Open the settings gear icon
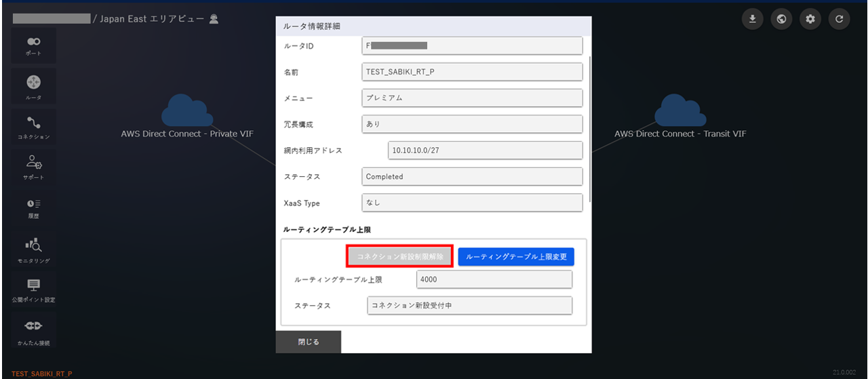Image resolution: width=868 pixels, height=379 pixels. point(810,19)
